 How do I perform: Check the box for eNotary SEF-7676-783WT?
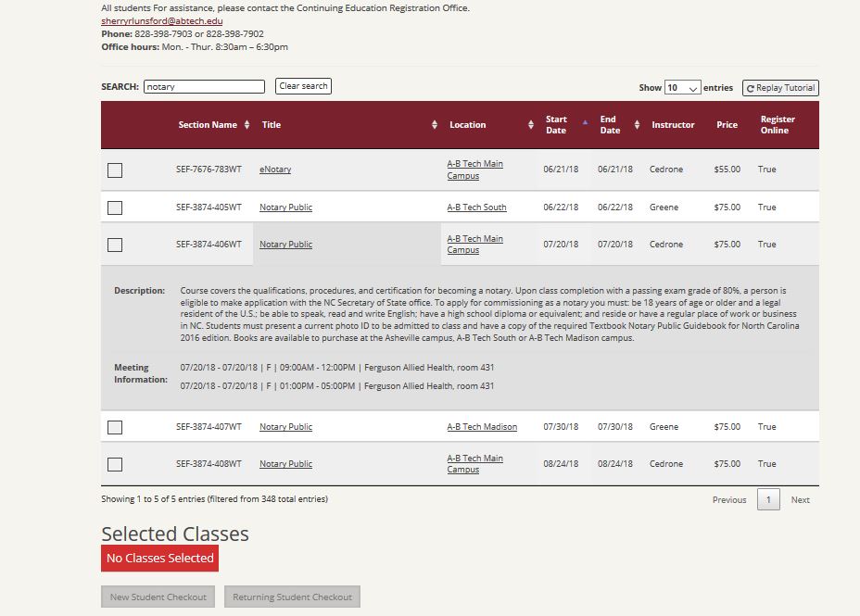coord(114,169)
